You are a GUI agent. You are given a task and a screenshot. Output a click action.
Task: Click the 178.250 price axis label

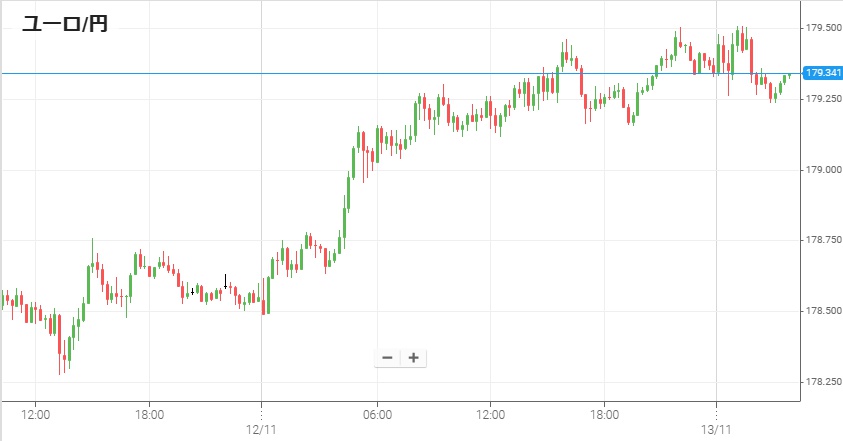[x=822, y=382]
